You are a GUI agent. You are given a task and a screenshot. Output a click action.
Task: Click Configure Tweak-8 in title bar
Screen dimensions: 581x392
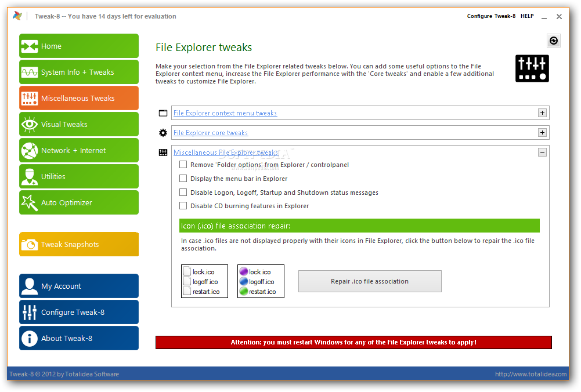pos(491,16)
